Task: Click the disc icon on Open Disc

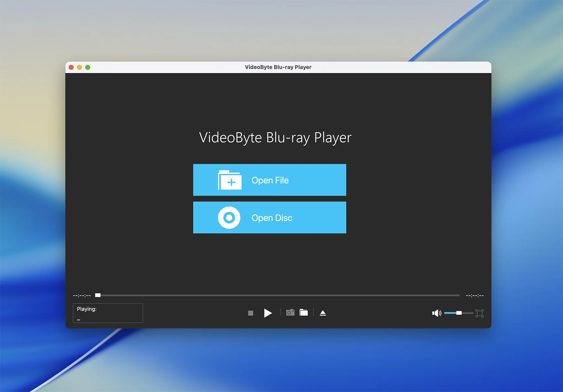Action: (x=229, y=218)
